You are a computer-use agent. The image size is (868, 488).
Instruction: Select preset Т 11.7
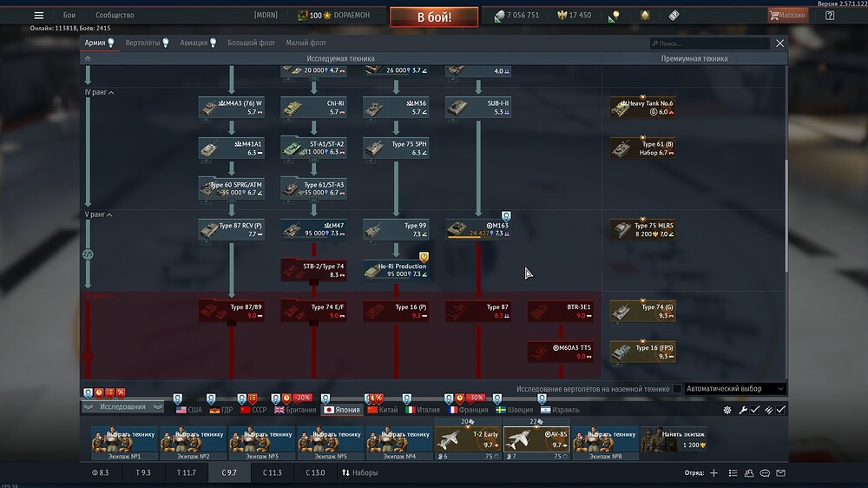(x=186, y=473)
